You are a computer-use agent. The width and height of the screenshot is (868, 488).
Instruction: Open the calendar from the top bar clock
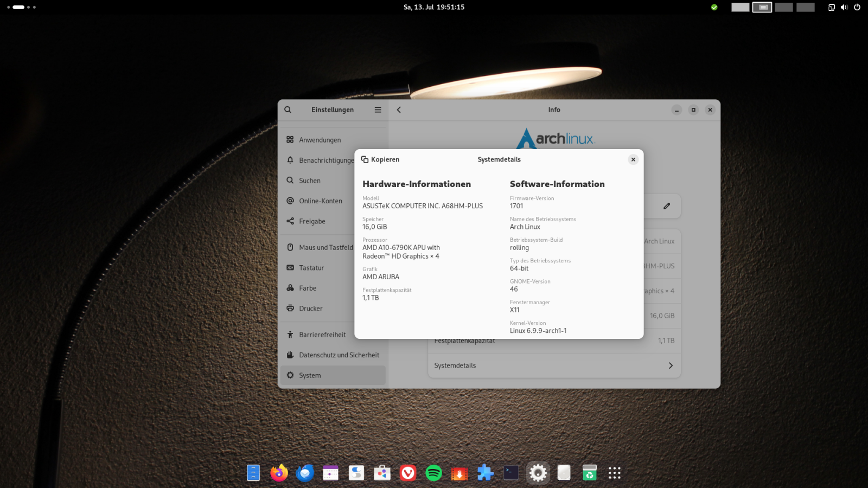pyautogui.click(x=433, y=7)
